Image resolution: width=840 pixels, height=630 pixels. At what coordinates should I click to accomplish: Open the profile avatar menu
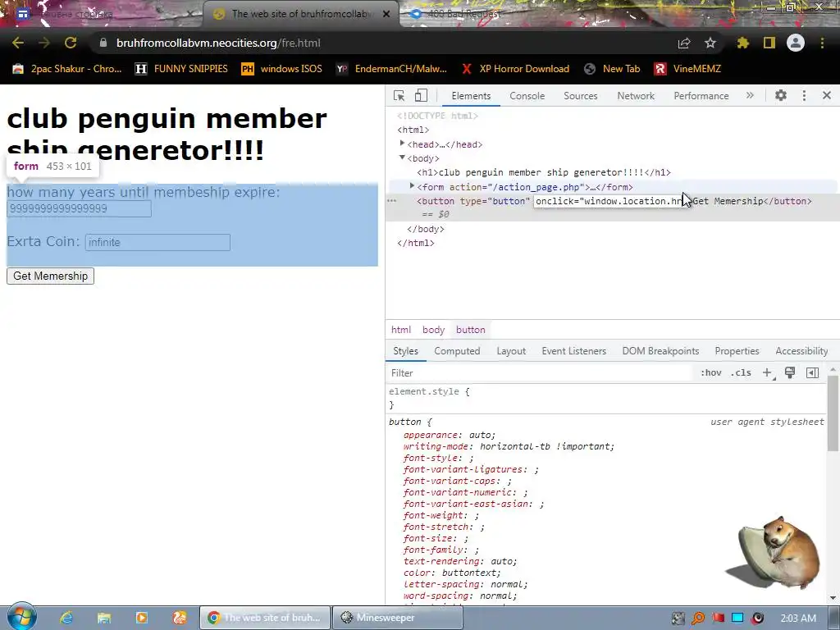796,43
